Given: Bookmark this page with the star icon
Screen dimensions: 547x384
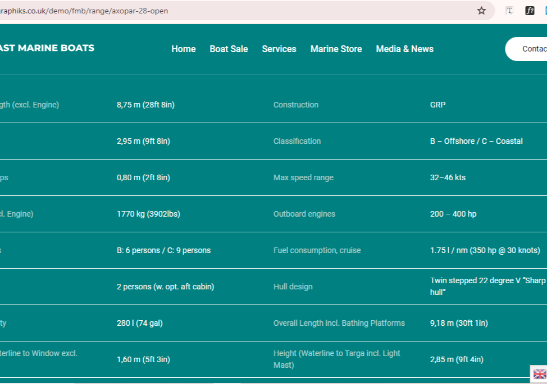Looking at the screenshot, I should coord(481,11).
